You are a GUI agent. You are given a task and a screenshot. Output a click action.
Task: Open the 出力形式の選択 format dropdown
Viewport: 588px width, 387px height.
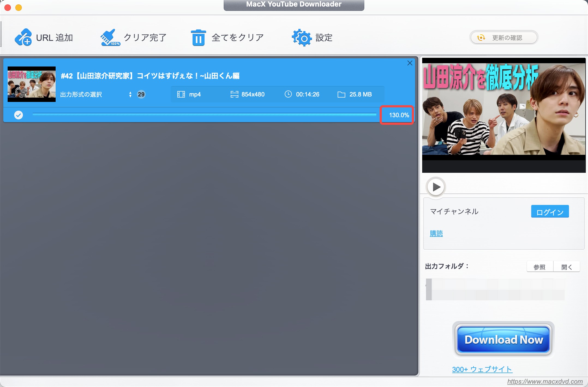coord(96,94)
